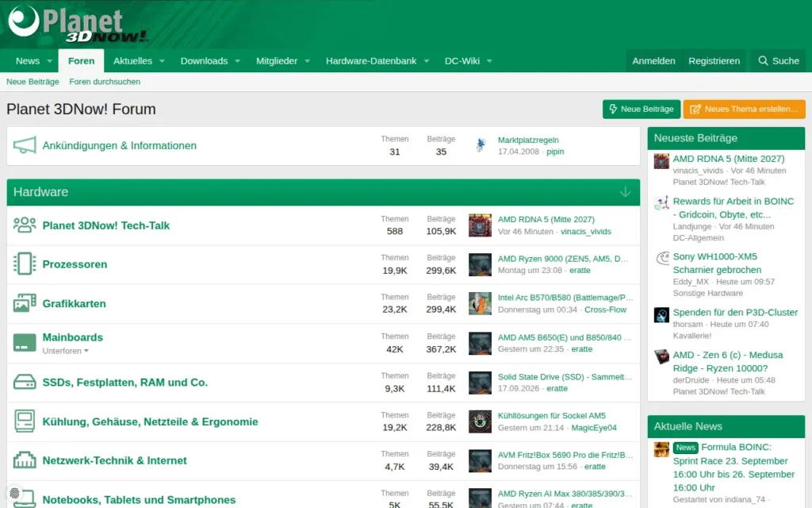
Task: Open the Downloads navigation tab
Action: (204, 61)
